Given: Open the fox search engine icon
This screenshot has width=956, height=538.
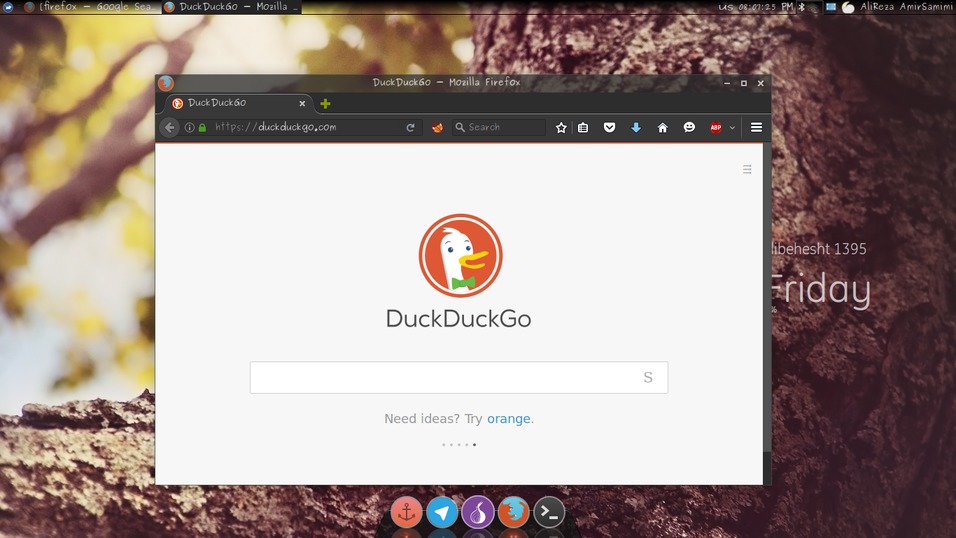Looking at the screenshot, I should pyautogui.click(x=437, y=127).
